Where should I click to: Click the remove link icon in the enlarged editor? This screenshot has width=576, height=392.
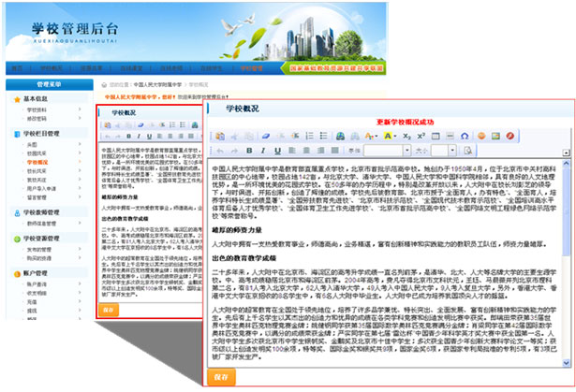tap(355, 136)
